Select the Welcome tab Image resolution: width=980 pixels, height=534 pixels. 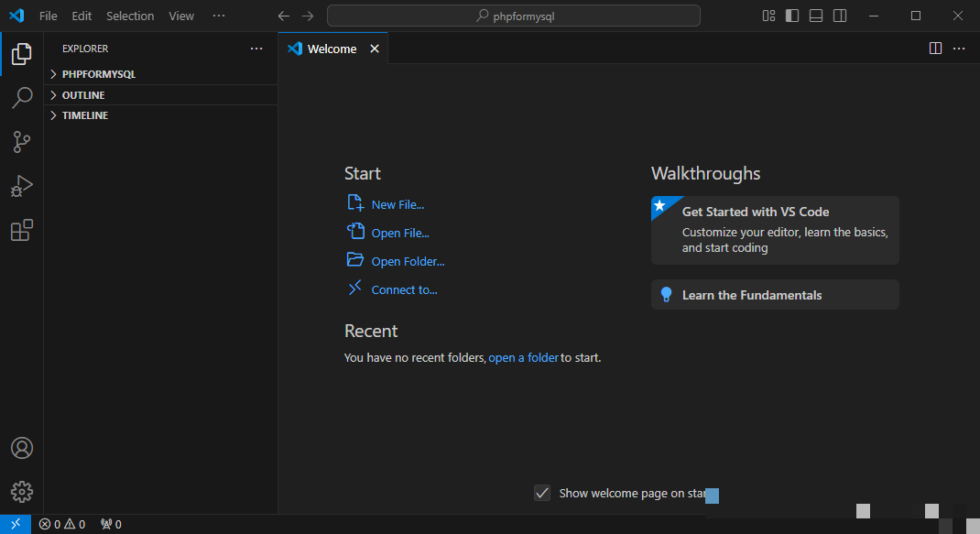click(x=332, y=49)
